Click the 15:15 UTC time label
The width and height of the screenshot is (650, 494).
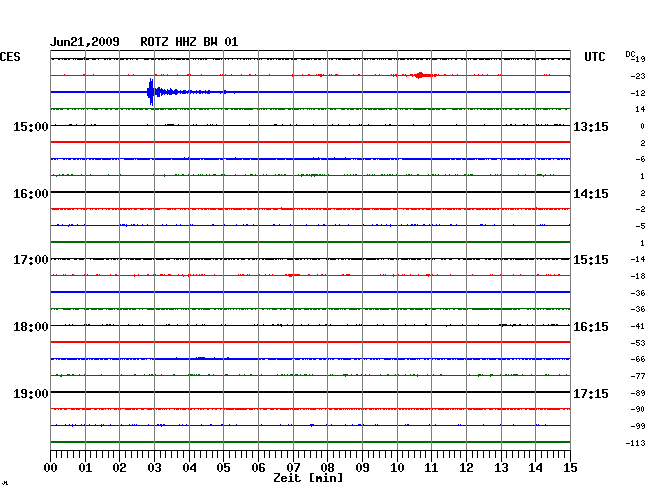pos(591,260)
